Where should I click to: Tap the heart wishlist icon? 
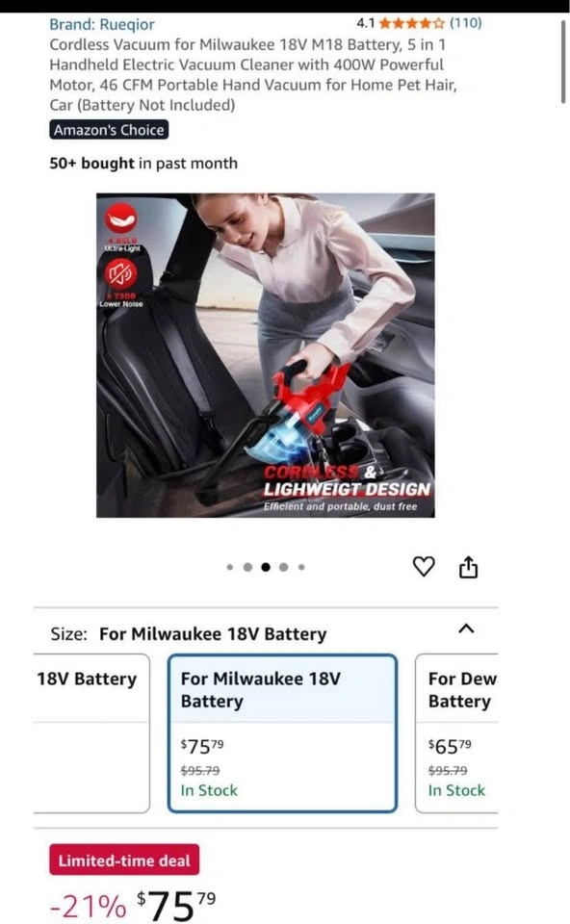(424, 567)
